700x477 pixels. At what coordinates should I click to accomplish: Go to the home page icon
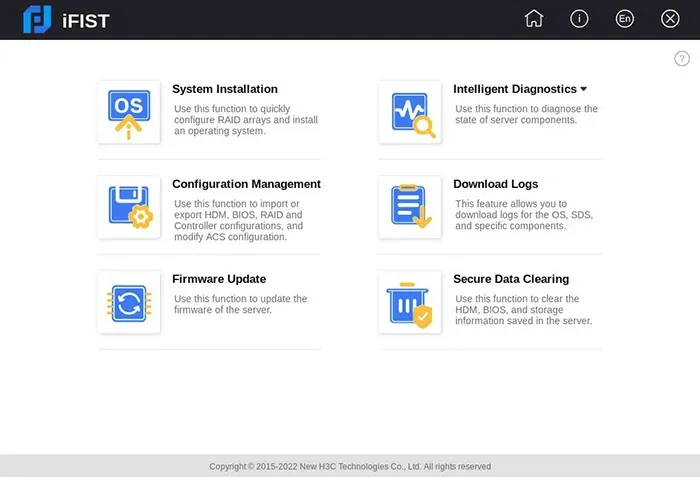tap(534, 19)
